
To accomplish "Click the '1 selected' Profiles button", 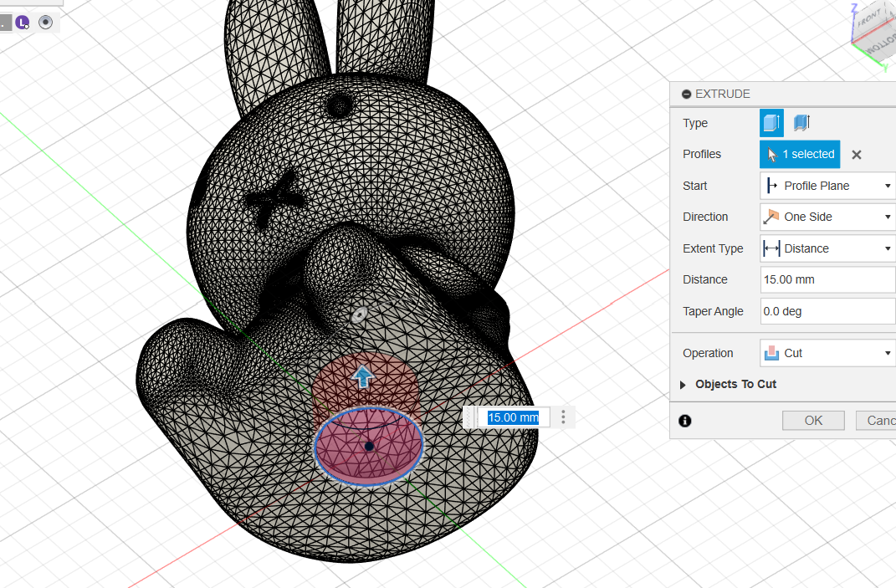I will (x=800, y=154).
